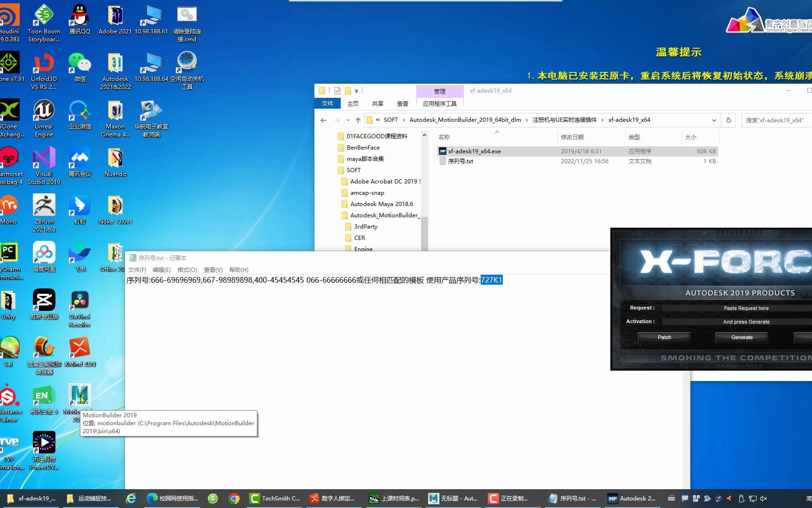812x508 pixels.
Task: Open the Unfold3D VS RS desktop icon
Action: [x=44, y=71]
